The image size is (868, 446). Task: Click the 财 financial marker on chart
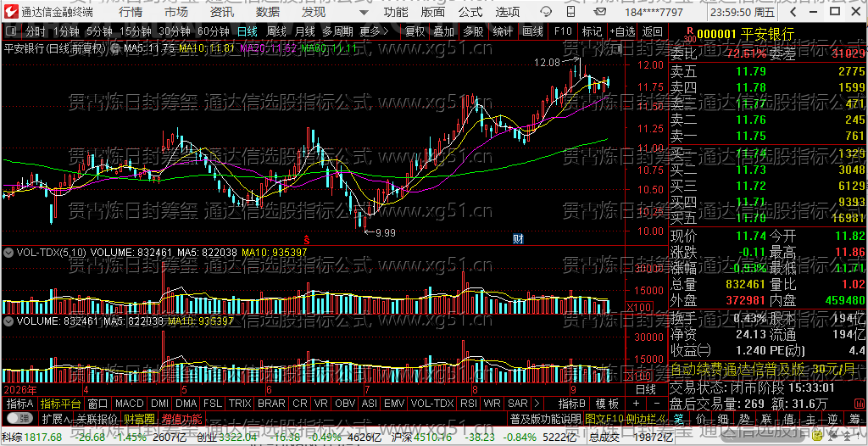coord(518,239)
